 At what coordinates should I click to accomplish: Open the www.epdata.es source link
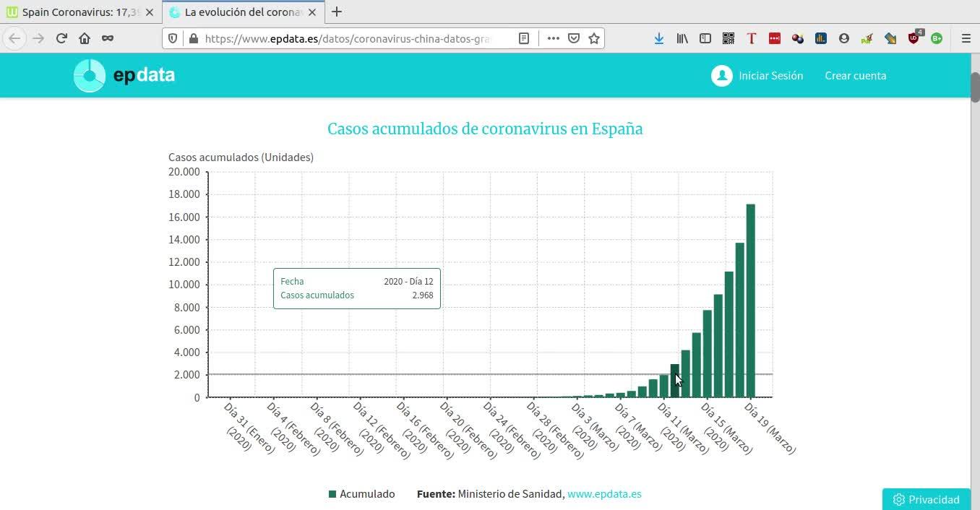(x=604, y=494)
